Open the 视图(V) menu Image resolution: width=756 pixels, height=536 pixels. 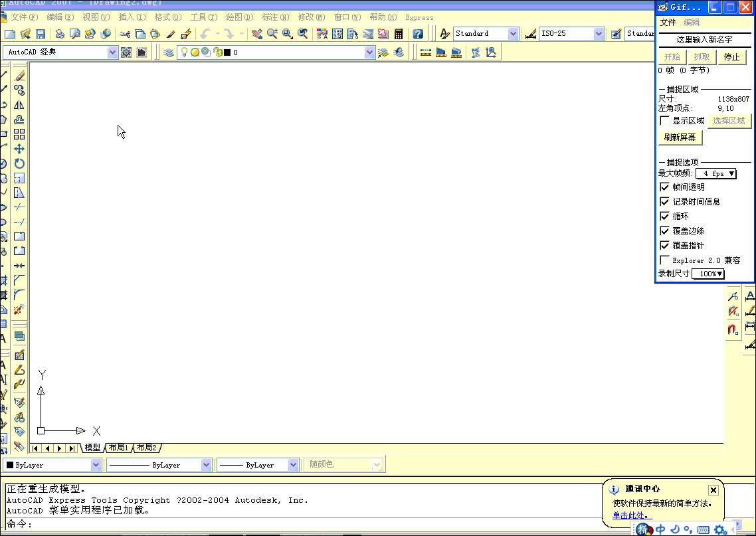tap(96, 17)
